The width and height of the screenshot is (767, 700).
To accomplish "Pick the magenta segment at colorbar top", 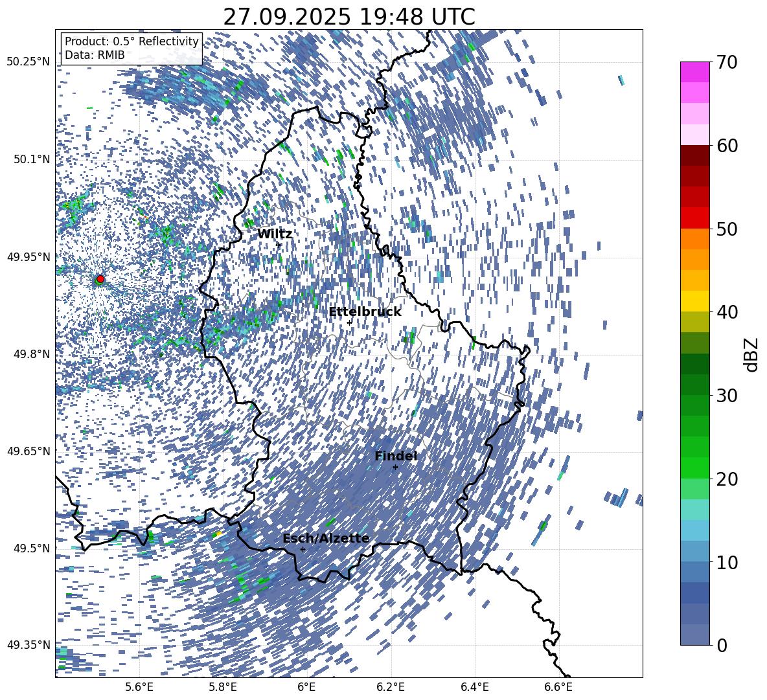I will (694, 72).
